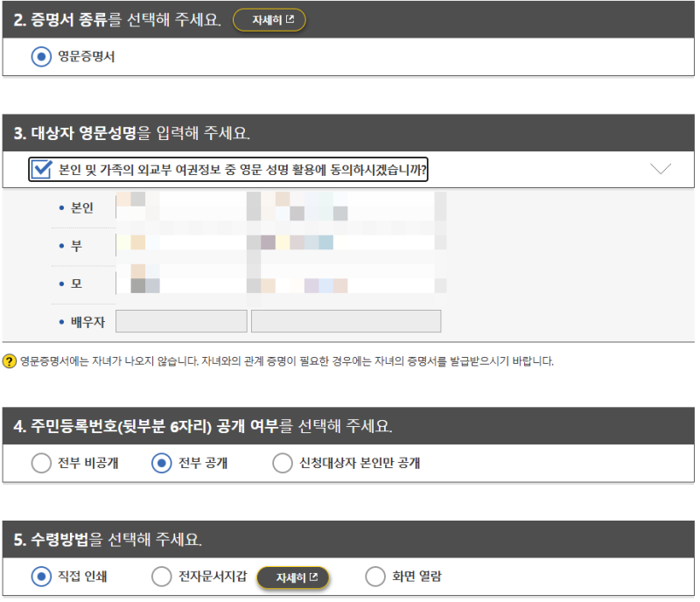Screen dimensions: 700x602
Task: Open the 자세히 button next to 전자문서지갑
Action: 294,577
